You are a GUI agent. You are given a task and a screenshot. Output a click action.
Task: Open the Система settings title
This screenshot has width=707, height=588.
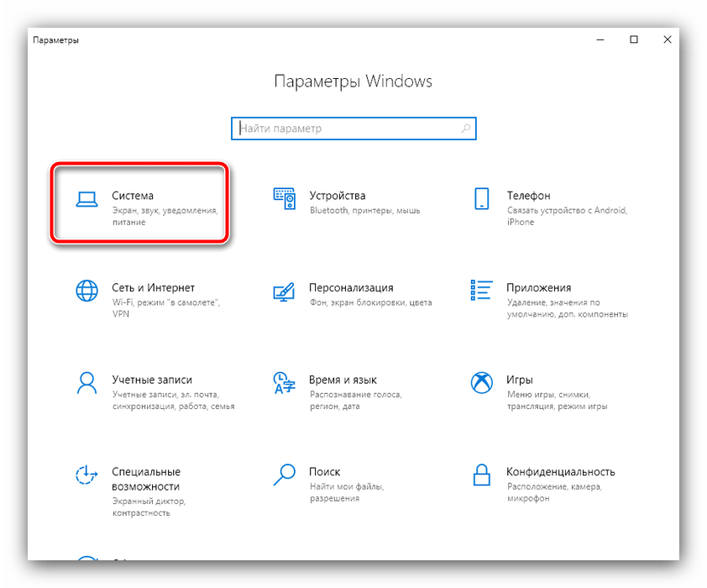[x=133, y=196]
